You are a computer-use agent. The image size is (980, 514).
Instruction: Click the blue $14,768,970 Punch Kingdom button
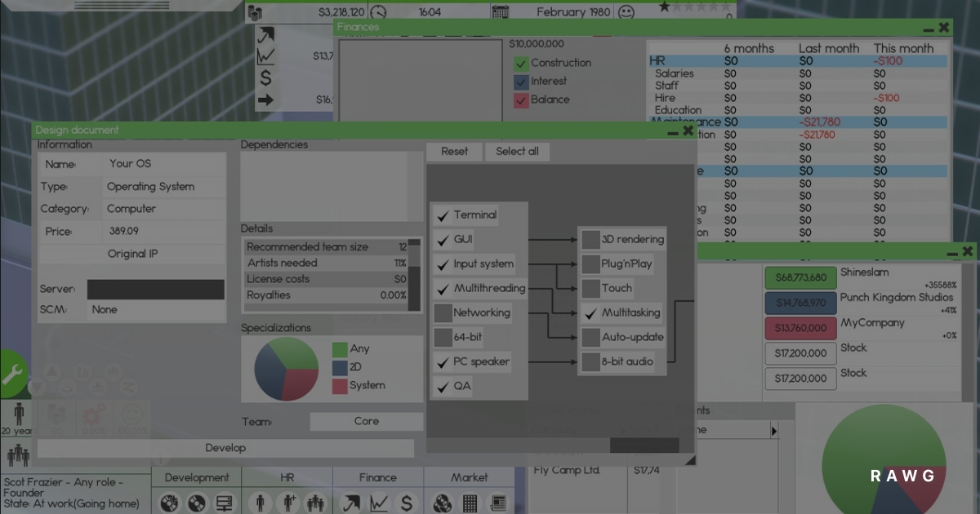[800, 304]
